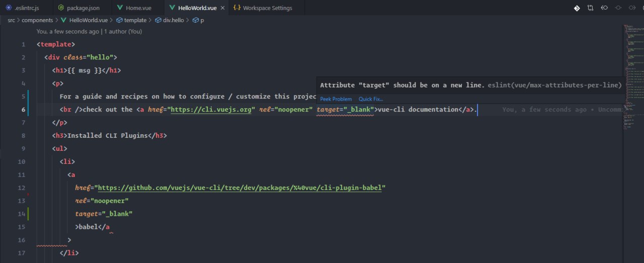The height and width of the screenshot is (263, 644).
Task: Open changes with next revision arrow icon
Action: (x=631, y=8)
